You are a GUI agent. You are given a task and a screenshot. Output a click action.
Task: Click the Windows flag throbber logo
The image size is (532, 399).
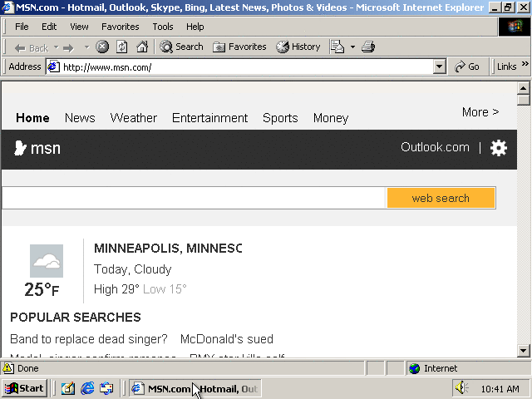514,27
